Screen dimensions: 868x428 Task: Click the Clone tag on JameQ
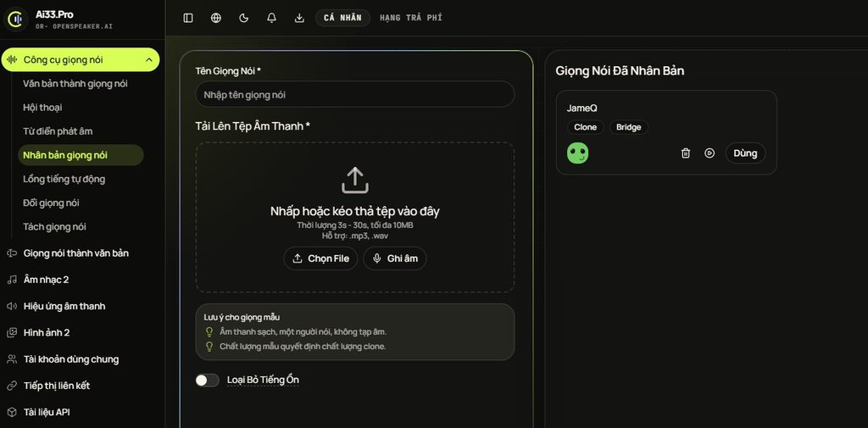(x=585, y=127)
